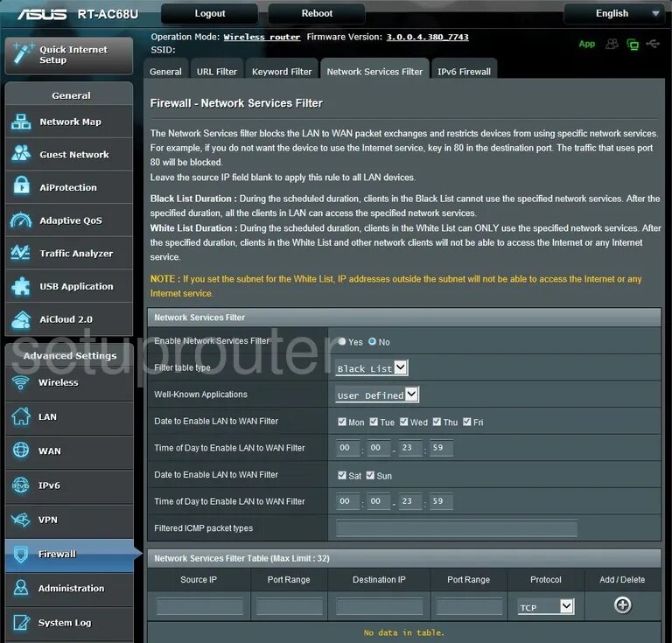This screenshot has width=672, height=643.
Task: Click the AiProtection lock icon
Action: click(21, 185)
